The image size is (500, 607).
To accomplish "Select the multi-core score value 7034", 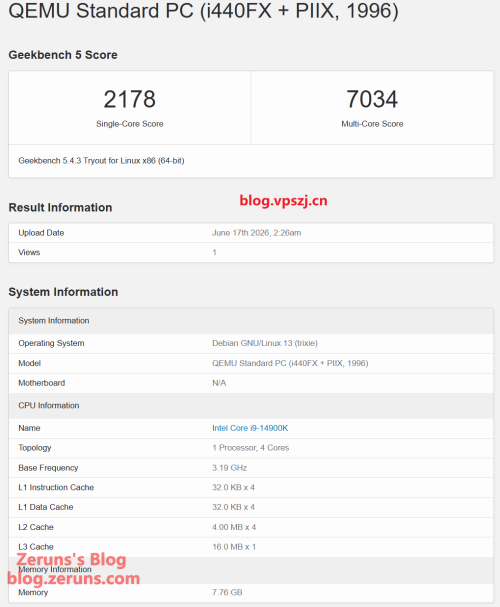I will [372, 99].
